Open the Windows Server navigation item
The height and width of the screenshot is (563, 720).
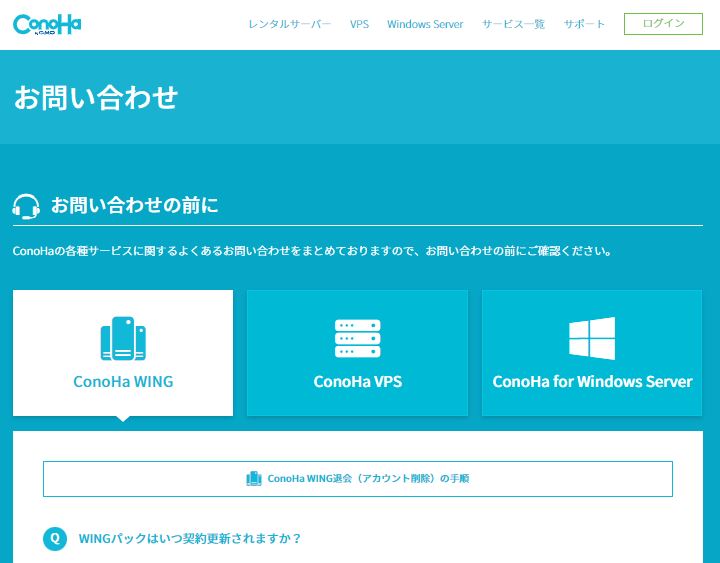pyautogui.click(x=425, y=24)
